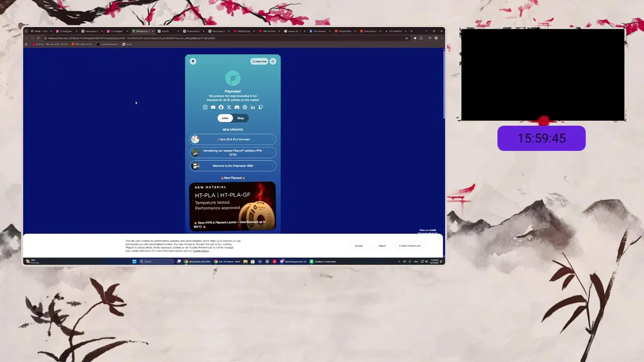Open the SILK PLA link's options dots
The image size is (644, 362).
272,139
